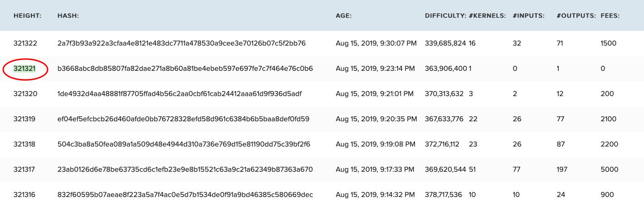Open block height 321317
Screen dimensions: 644x208
click(x=25, y=169)
